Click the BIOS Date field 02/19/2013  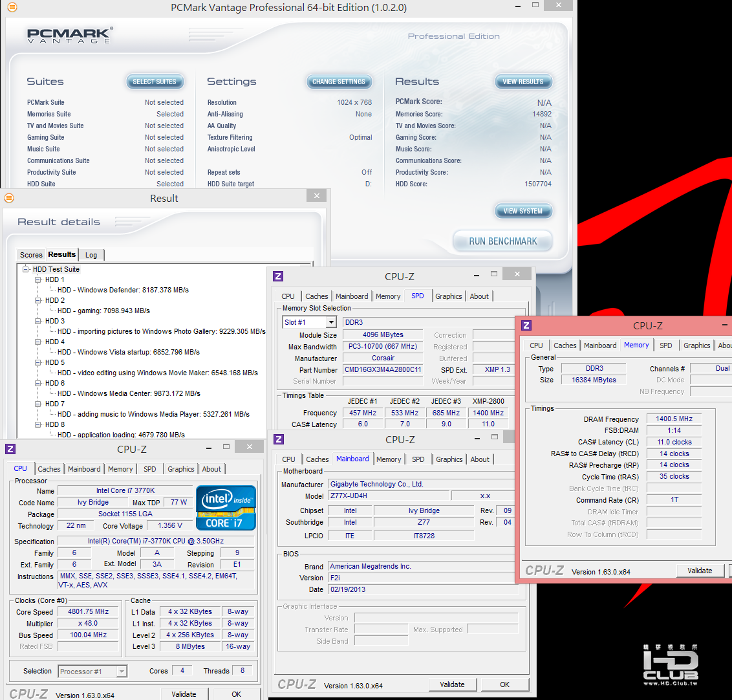(x=423, y=589)
